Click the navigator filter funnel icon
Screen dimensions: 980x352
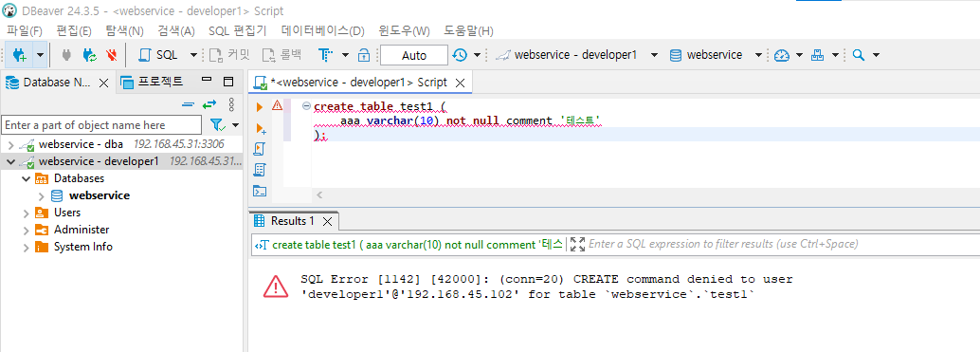coord(217,125)
